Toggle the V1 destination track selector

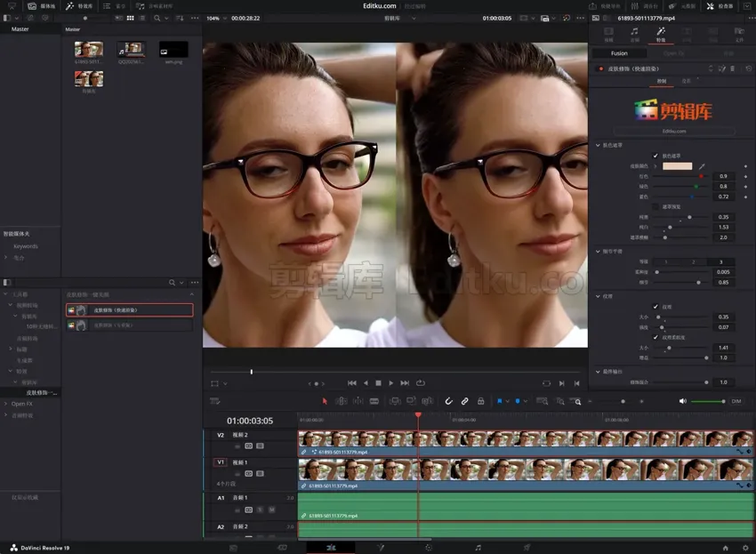click(x=221, y=462)
